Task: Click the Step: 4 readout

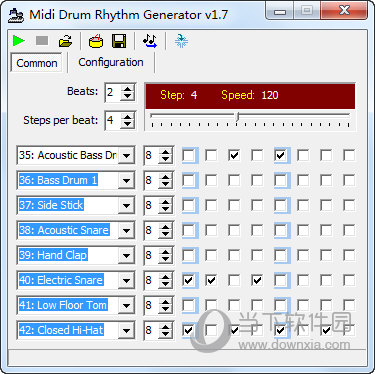Action: click(x=179, y=95)
